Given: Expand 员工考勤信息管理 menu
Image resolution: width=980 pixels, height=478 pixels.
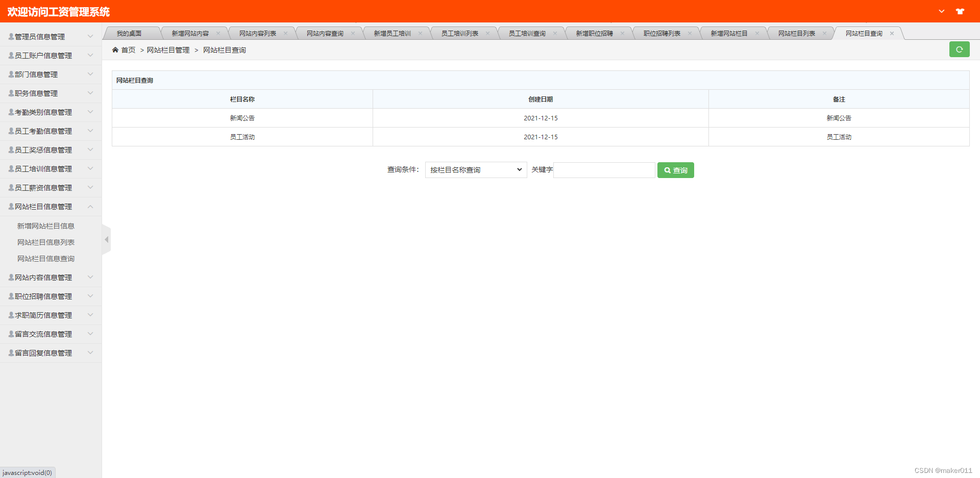Looking at the screenshot, I should (51, 131).
